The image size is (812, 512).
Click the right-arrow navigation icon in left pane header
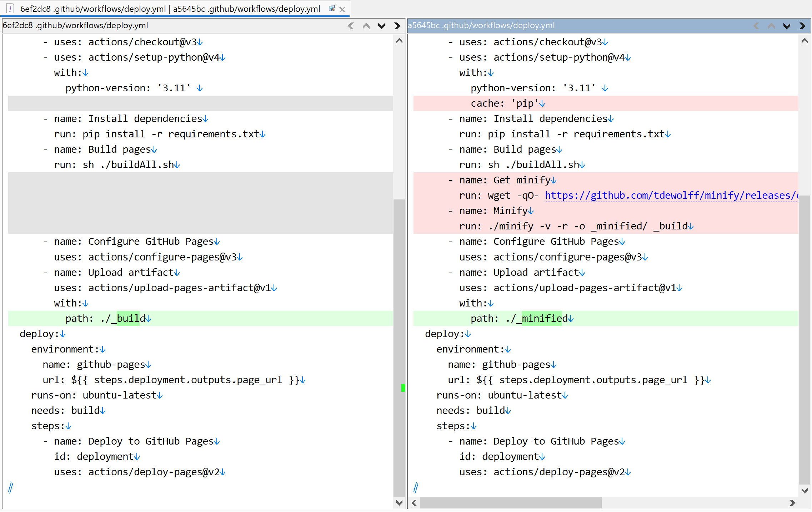click(397, 26)
